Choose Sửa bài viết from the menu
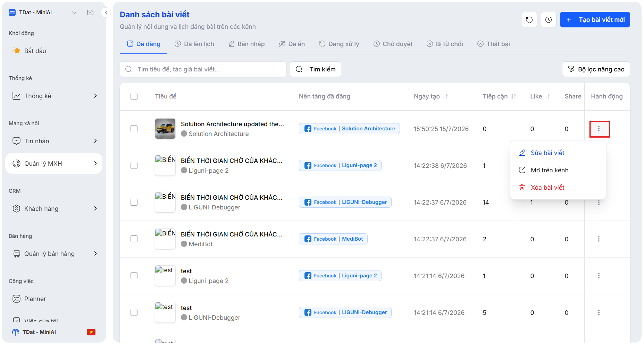Image resolution: width=644 pixels, height=345 pixels. 558,153
